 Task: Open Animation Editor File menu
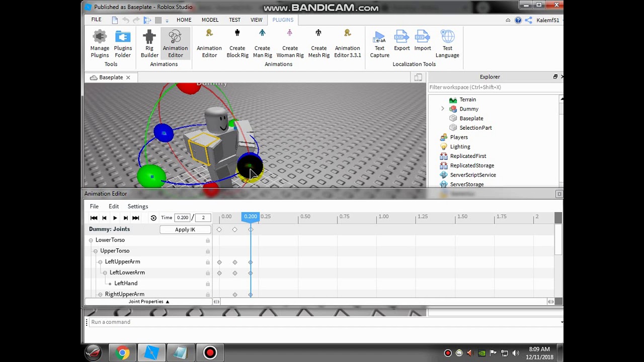pos(94,206)
